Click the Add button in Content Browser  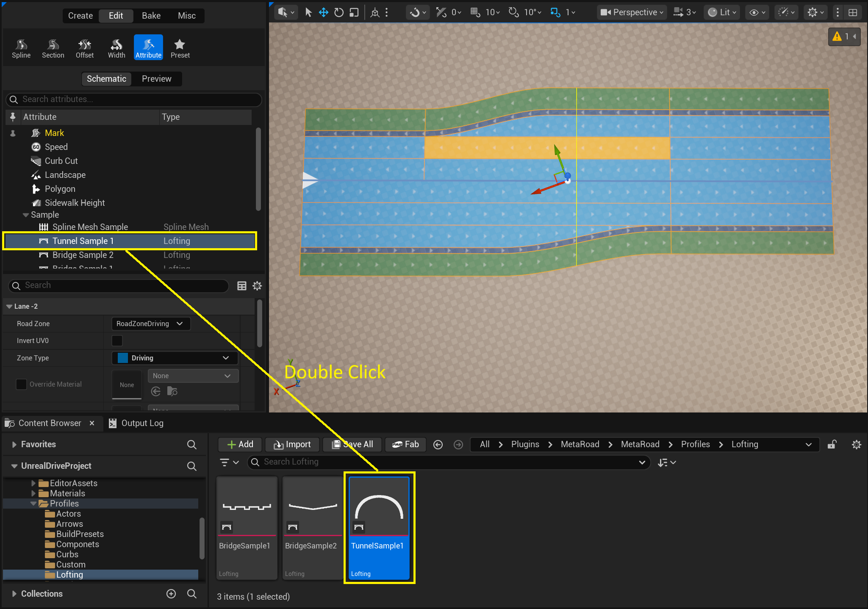(x=240, y=445)
